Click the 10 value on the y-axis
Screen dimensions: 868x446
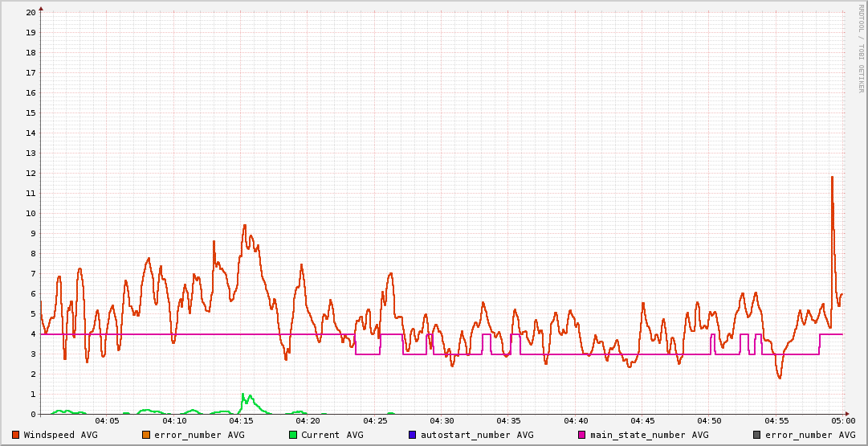(x=31, y=214)
